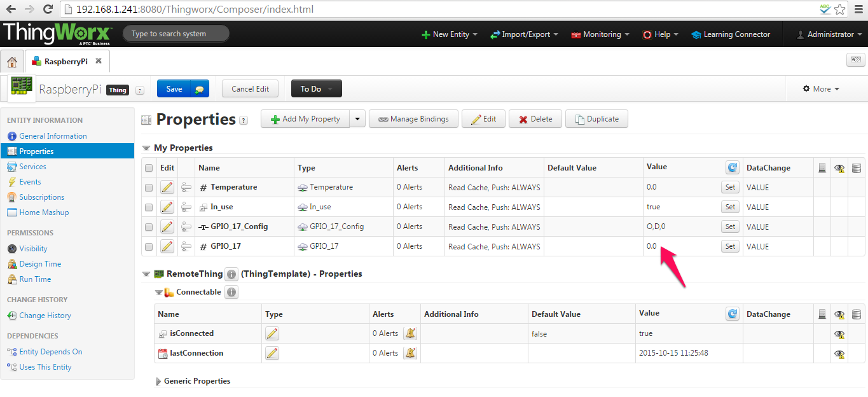868x397 pixels.
Task: Manage alerts for lastConnection
Action: coord(411,353)
